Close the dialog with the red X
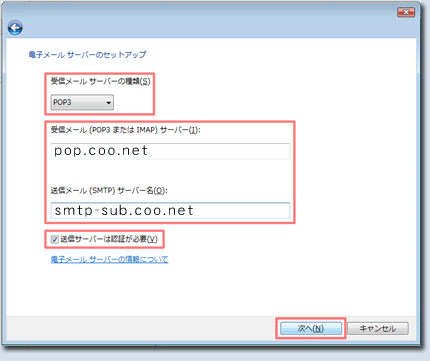 (x=406, y=12)
